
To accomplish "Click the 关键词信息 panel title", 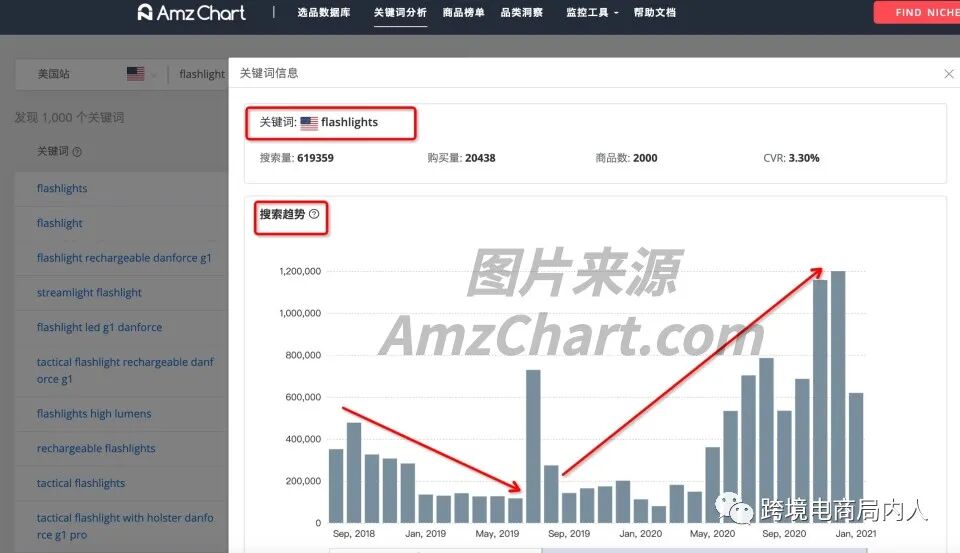I will click(269, 73).
